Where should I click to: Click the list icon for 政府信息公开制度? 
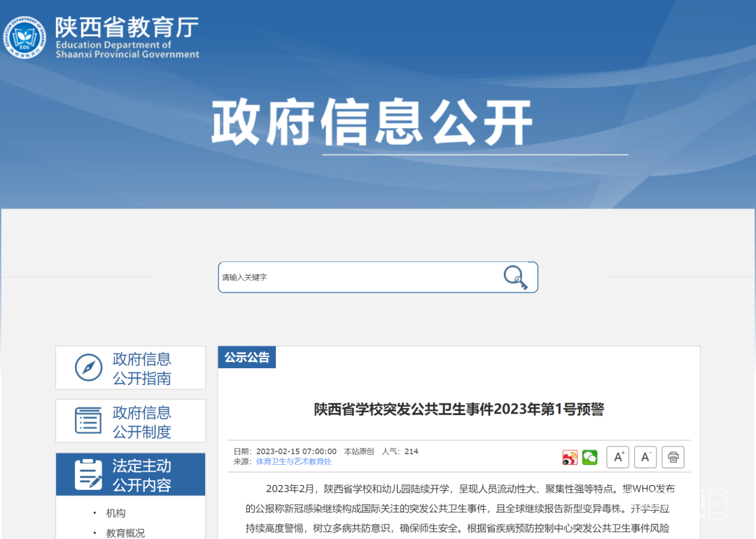[x=88, y=421]
